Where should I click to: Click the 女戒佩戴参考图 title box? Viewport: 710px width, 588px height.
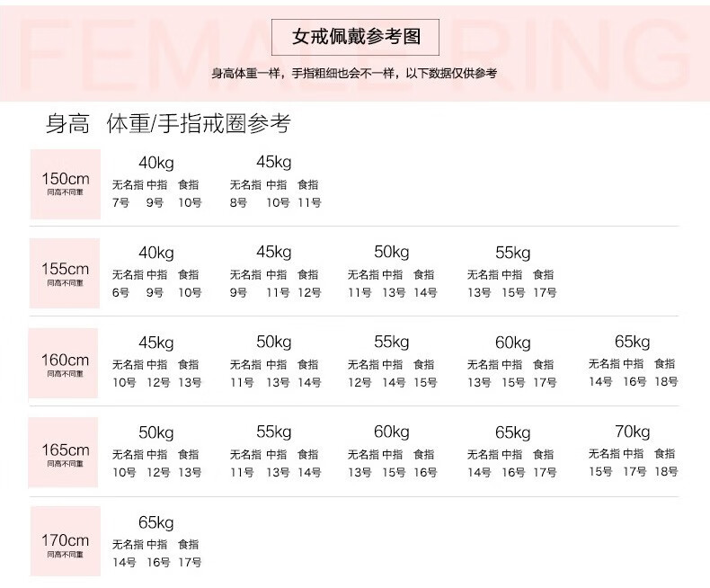pyautogui.click(x=356, y=38)
